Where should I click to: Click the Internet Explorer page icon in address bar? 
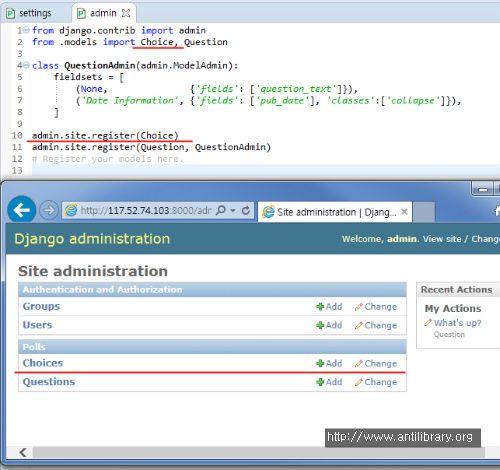(x=71, y=210)
